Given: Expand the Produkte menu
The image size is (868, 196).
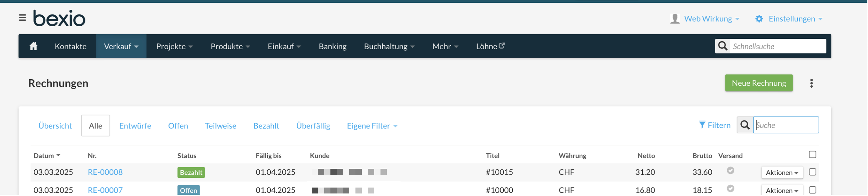Looking at the screenshot, I should point(230,46).
